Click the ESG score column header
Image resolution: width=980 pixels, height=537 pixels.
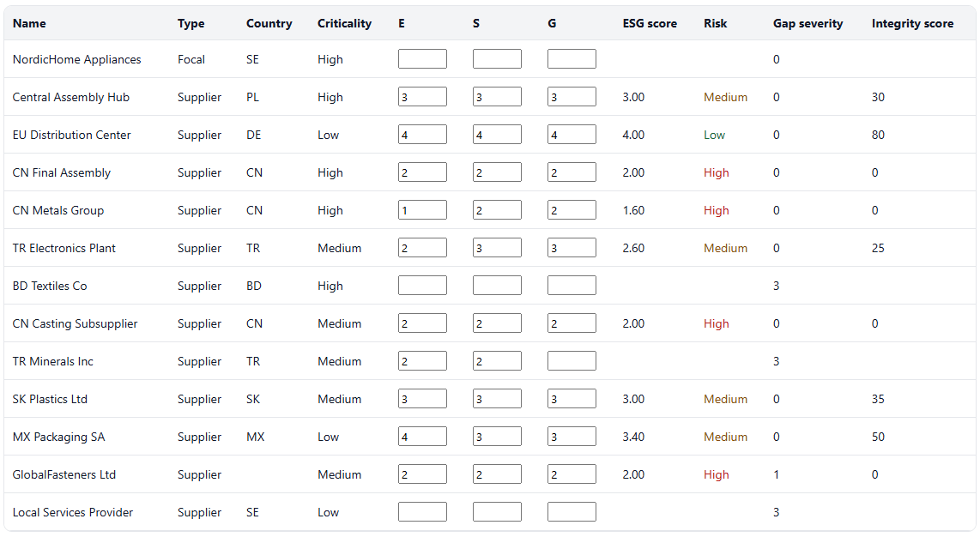click(x=650, y=23)
